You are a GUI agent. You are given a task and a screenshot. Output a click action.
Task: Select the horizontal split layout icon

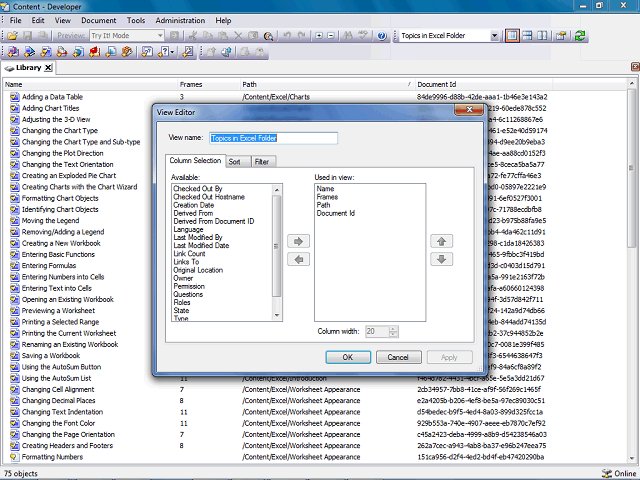[527, 36]
